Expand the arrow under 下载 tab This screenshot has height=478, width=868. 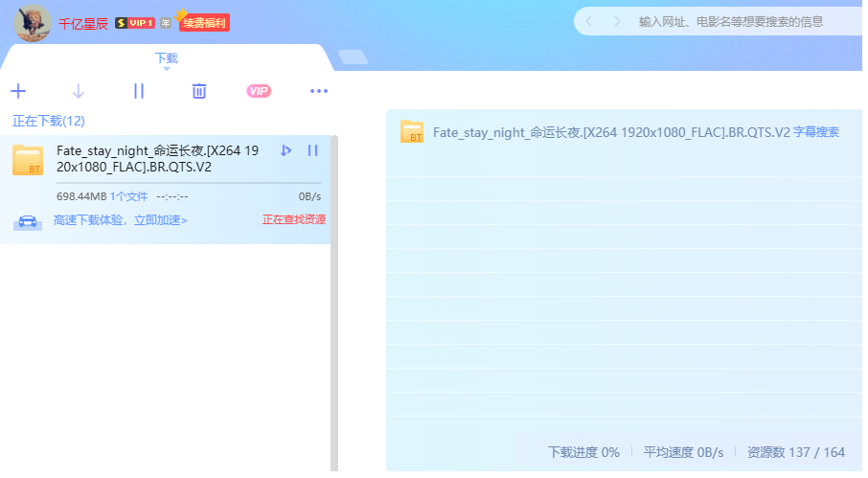(x=166, y=69)
